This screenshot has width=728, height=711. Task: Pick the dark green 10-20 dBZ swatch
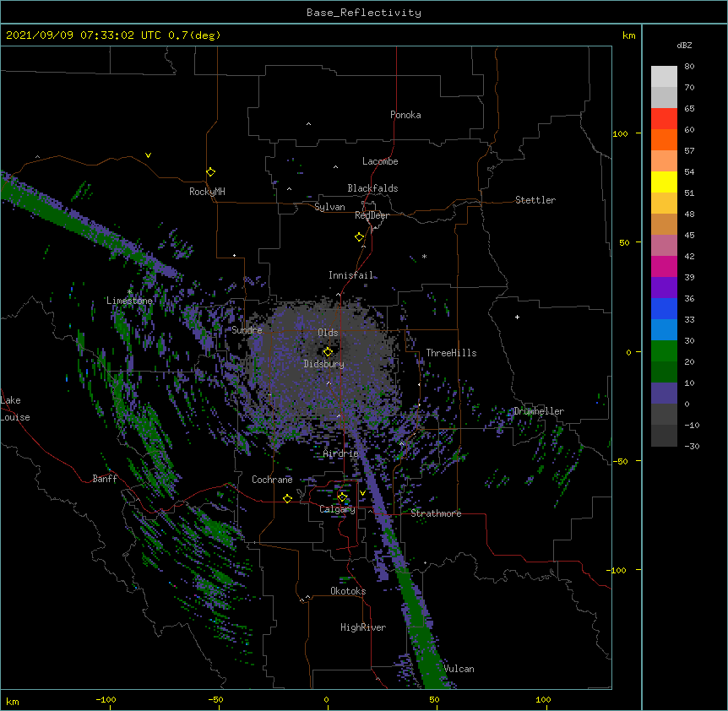664,372
